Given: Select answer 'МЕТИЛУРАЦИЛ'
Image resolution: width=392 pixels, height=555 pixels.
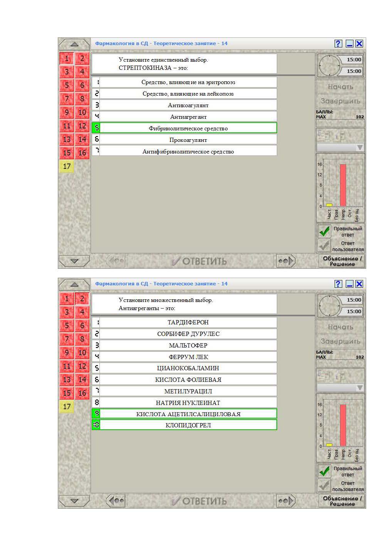Looking at the screenshot, I should pyautogui.click(x=184, y=391).
